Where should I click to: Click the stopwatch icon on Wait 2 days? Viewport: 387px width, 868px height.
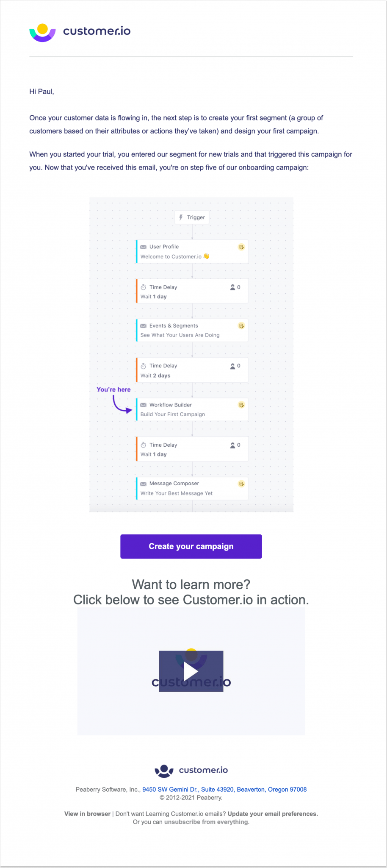coord(144,366)
